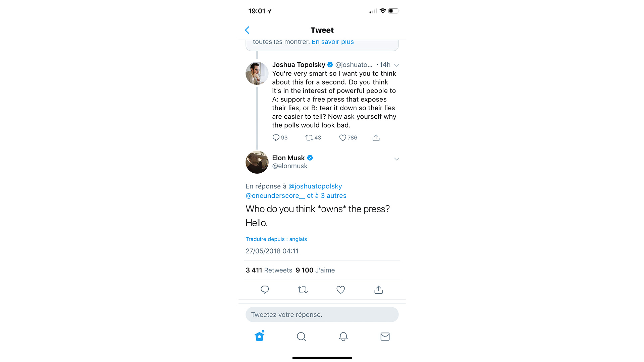Screen dimensions: 644x362
Task: Open Elon Musk's profile picture
Action: [257, 162]
